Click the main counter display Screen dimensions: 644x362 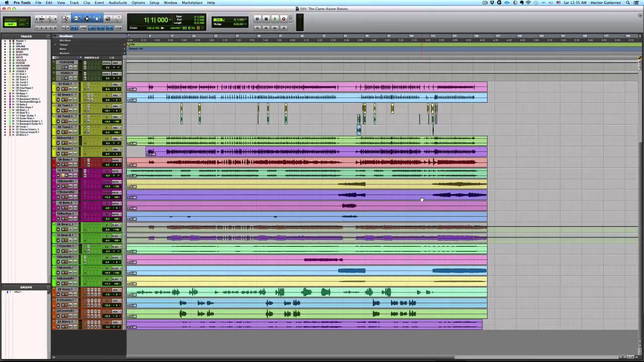[156, 20]
